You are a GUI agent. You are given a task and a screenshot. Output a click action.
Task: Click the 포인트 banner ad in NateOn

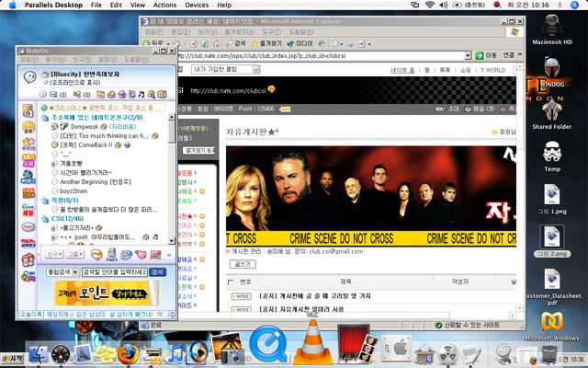[x=107, y=293]
